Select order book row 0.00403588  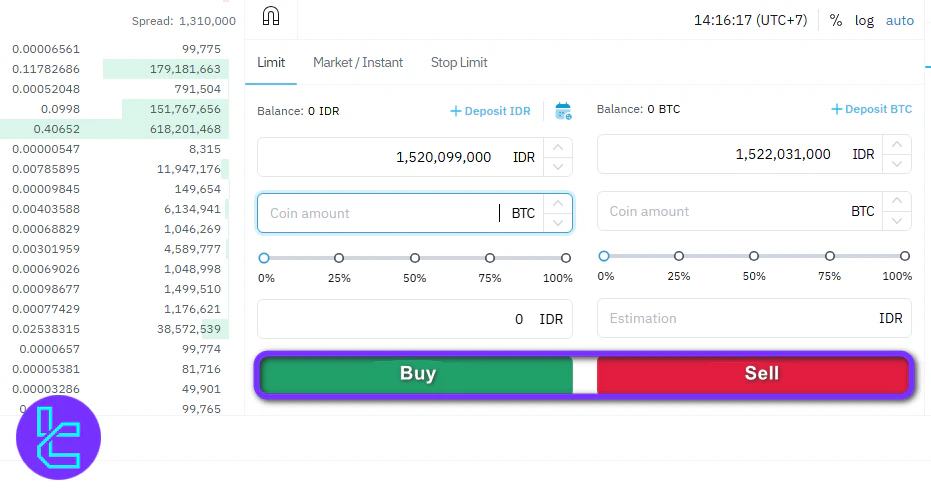coord(115,209)
